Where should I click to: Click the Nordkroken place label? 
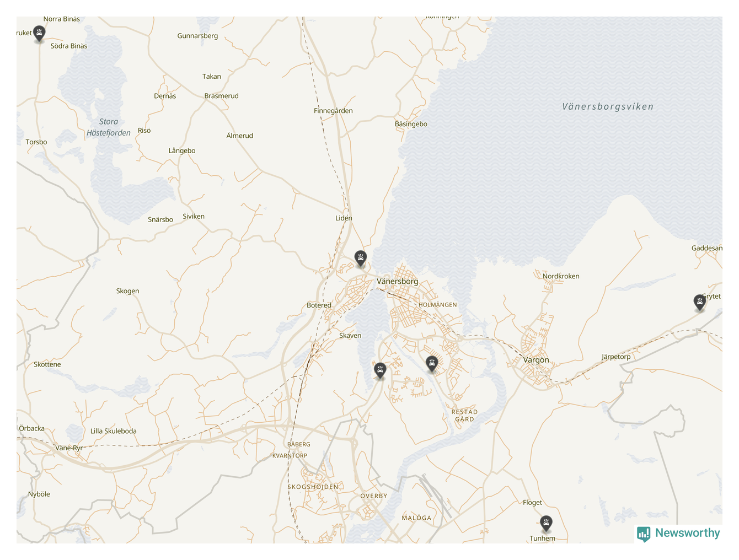(x=561, y=276)
